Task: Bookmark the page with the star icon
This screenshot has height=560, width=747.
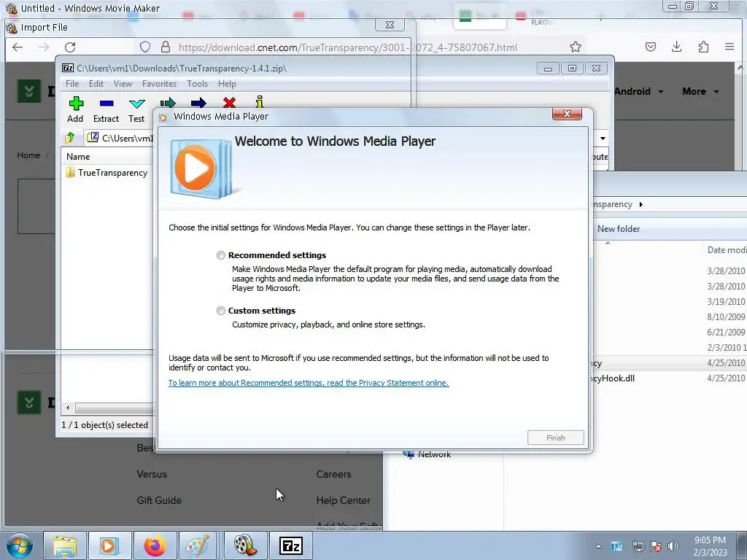Action: pos(576,47)
